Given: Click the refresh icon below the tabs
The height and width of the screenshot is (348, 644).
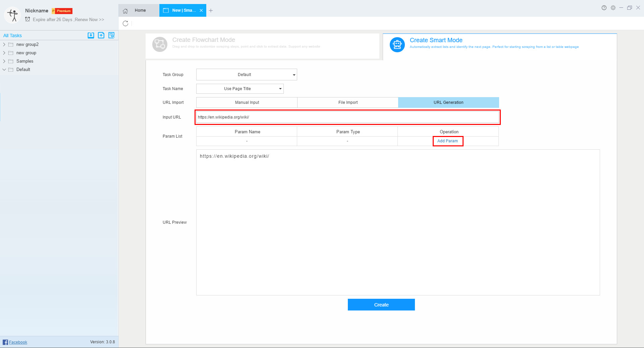Looking at the screenshot, I should [126, 23].
